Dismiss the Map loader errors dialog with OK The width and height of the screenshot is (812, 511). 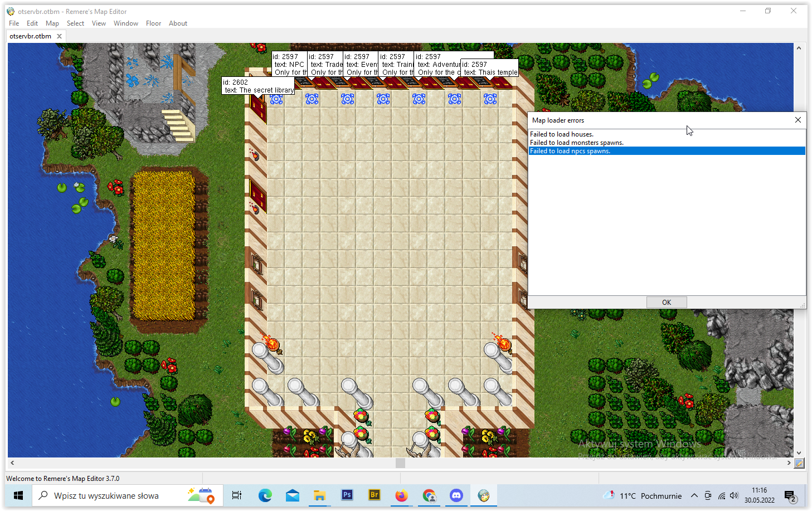pos(667,301)
